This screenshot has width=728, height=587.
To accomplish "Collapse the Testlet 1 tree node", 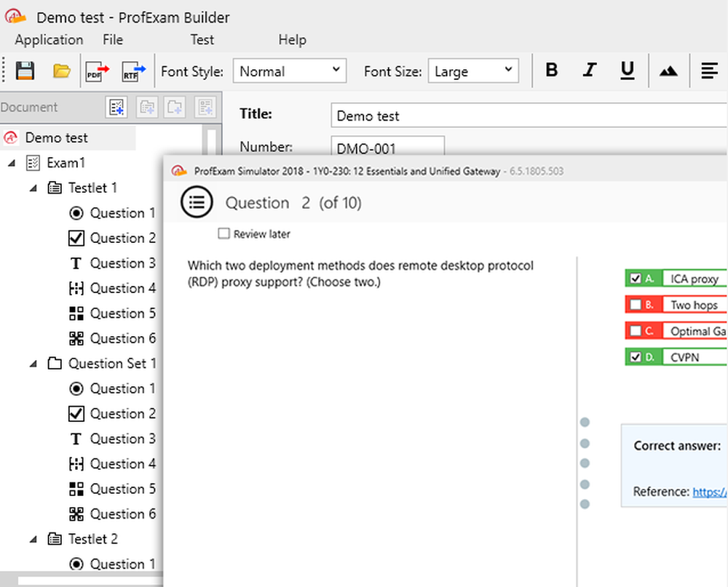I will pos(33,188).
